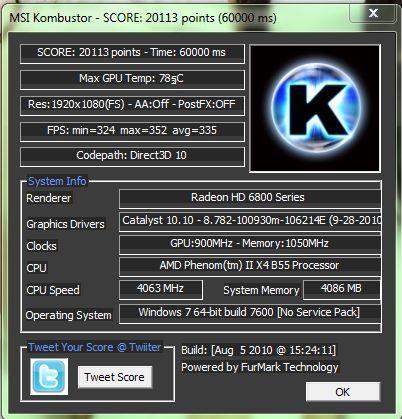Select the AMD Phenom(tm) II X4 B55 field
Screen dimensions: 402x419
coord(250,266)
